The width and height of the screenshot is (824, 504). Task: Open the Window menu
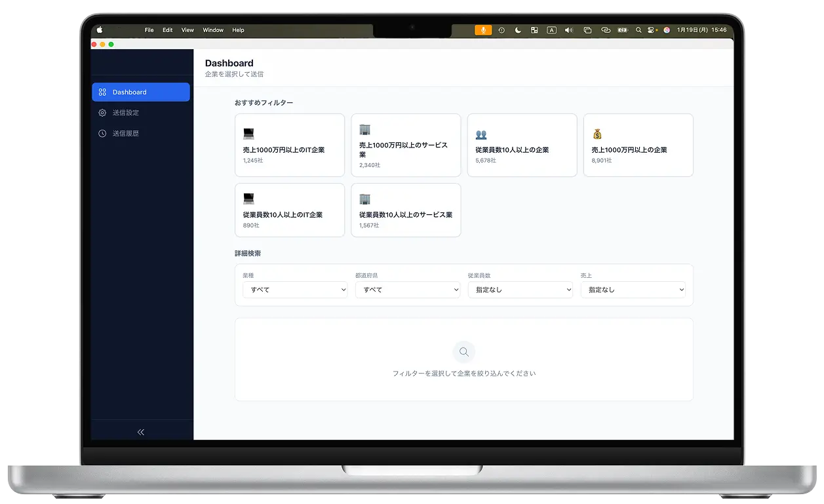tap(213, 30)
